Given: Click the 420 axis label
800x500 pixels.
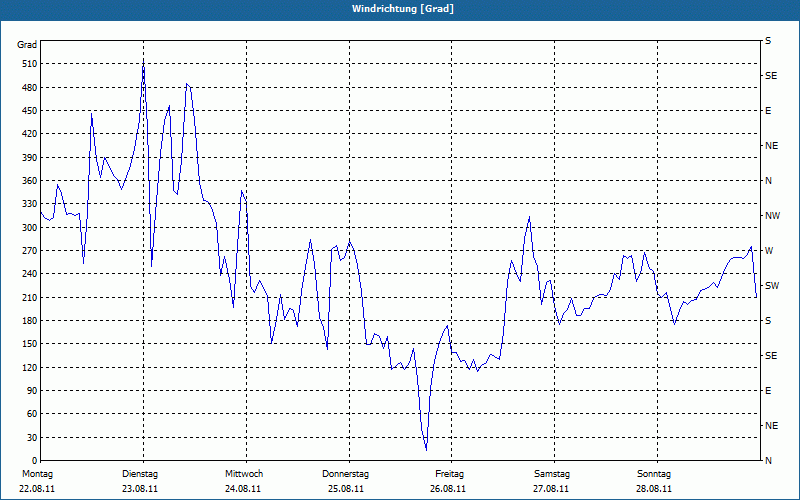Looking at the screenshot, I should click(x=30, y=134).
